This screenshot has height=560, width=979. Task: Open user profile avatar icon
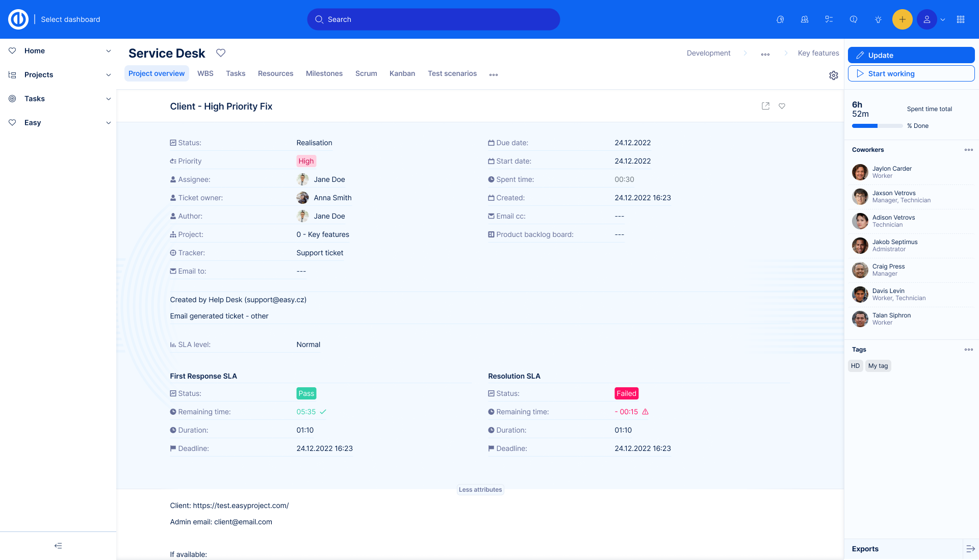click(926, 19)
